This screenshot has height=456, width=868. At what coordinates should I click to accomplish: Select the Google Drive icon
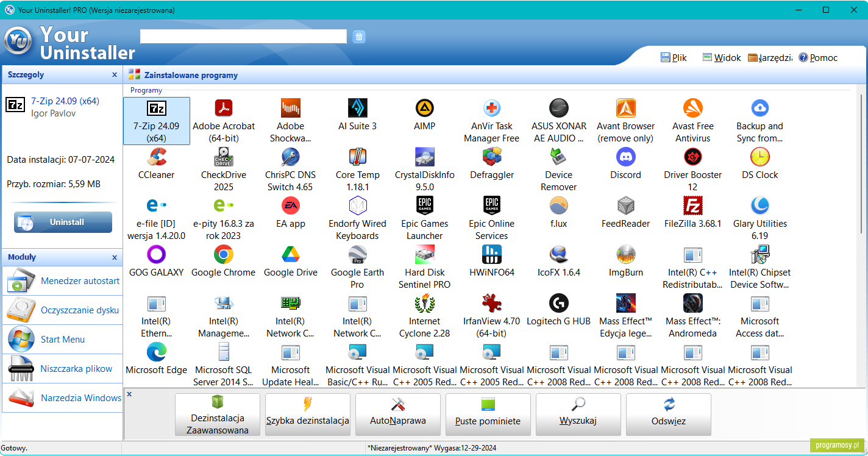[x=291, y=255]
